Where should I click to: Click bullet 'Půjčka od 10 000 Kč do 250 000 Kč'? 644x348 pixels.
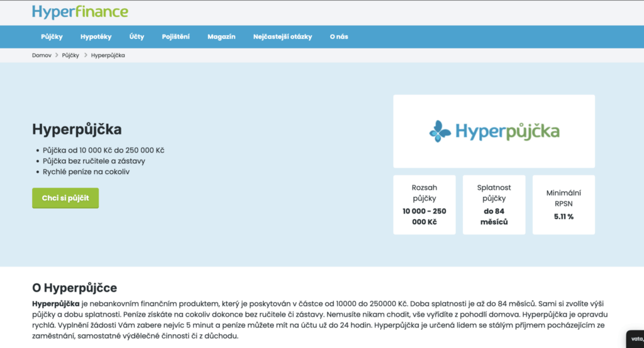coord(104,151)
